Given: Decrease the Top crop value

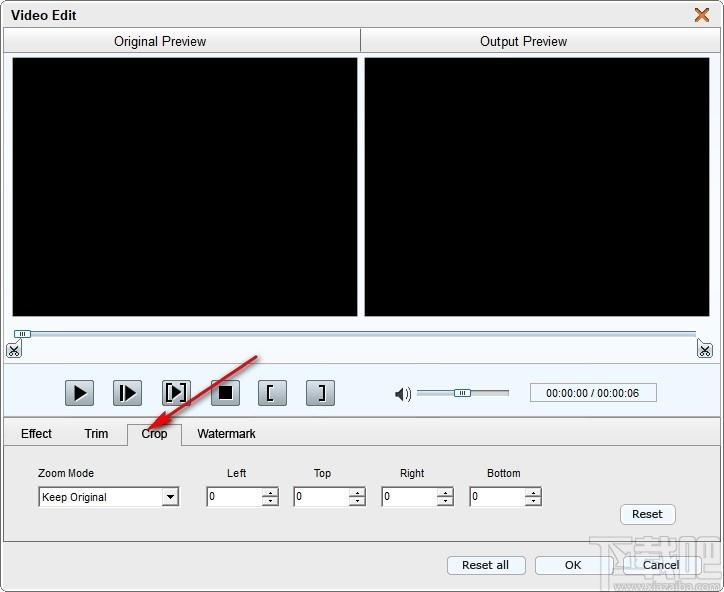Looking at the screenshot, I should (357, 501).
